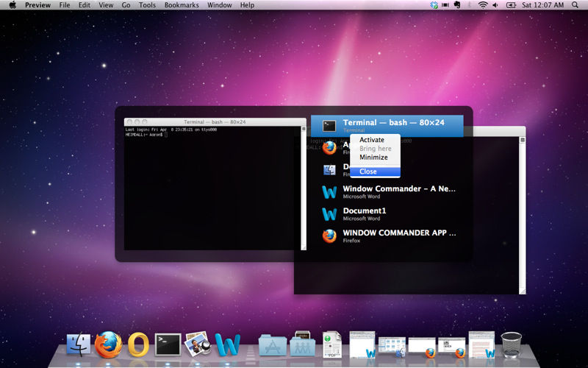The width and height of the screenshot is (588, 368).
Task: Open the Applications folder stack in Dock
Action: click(x=272, y=344)
